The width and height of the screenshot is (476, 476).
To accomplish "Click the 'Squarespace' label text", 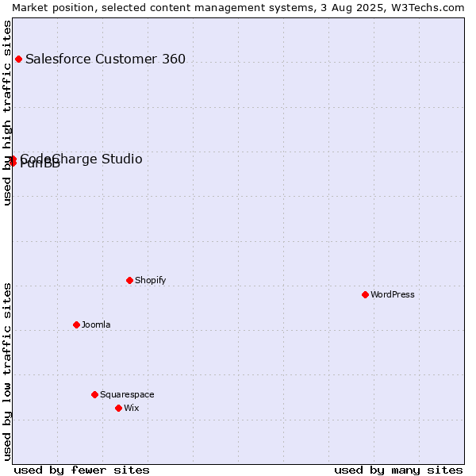I will 127,394.
